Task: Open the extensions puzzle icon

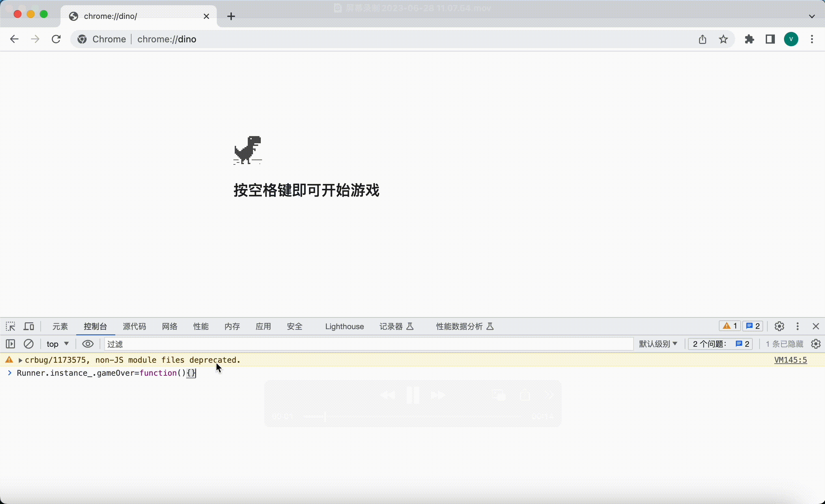Action: (x=749, y=39)
